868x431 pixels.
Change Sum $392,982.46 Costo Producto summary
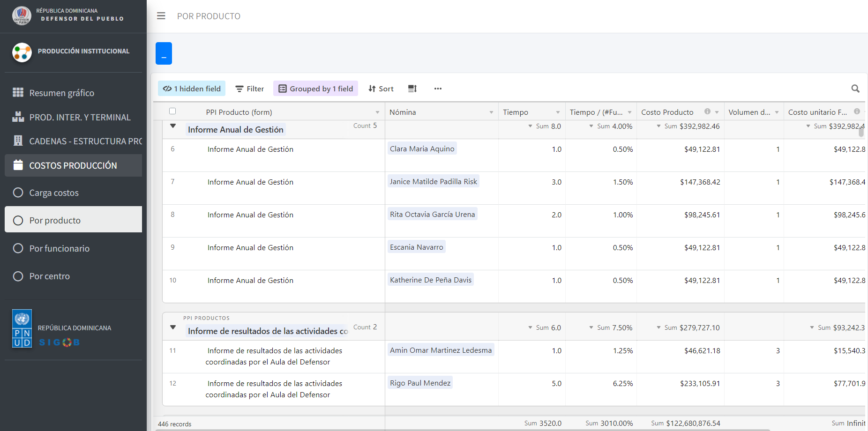click(x=688, y=126)
